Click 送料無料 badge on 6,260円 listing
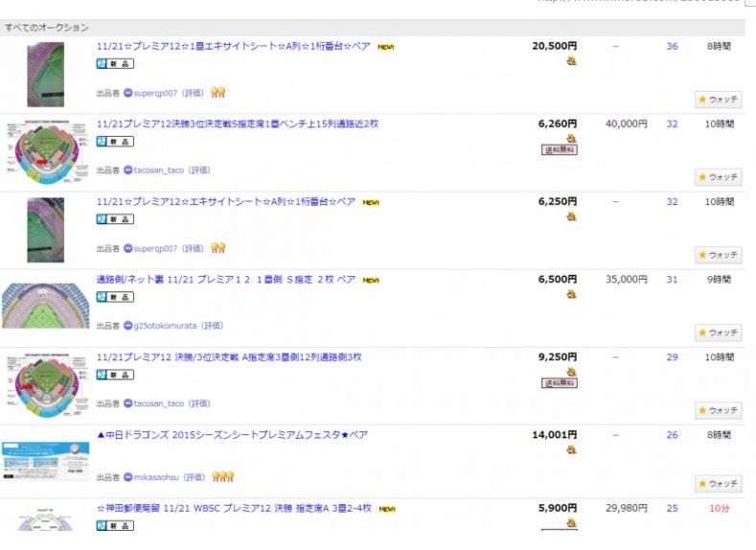The image size is (756, 550). coord(560,149)
